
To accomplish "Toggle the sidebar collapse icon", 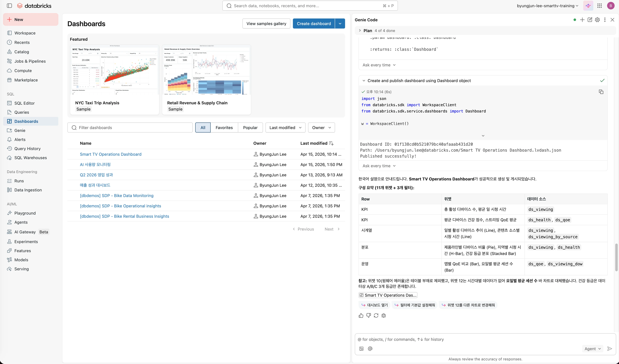I will [x=9, y=6].
